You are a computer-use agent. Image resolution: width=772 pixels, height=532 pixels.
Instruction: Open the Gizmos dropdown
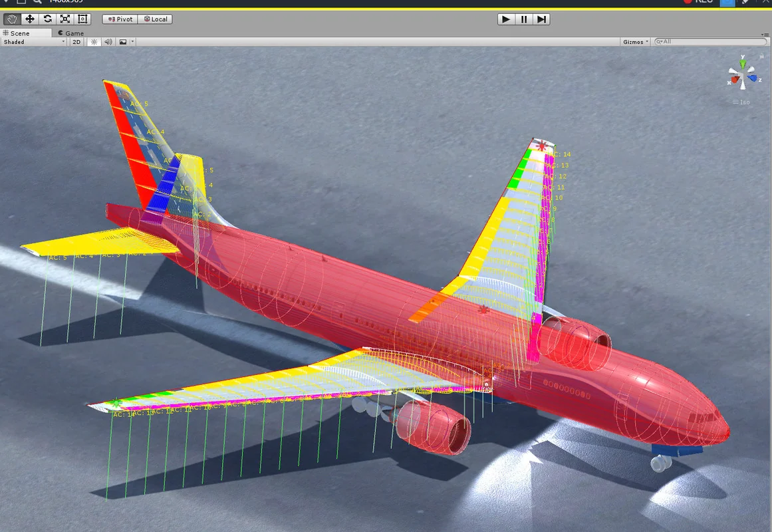pos(636,42)
